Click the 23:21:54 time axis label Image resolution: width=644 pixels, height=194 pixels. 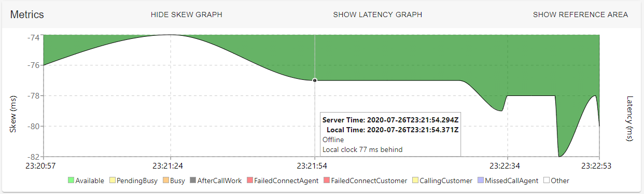(315, 166)
